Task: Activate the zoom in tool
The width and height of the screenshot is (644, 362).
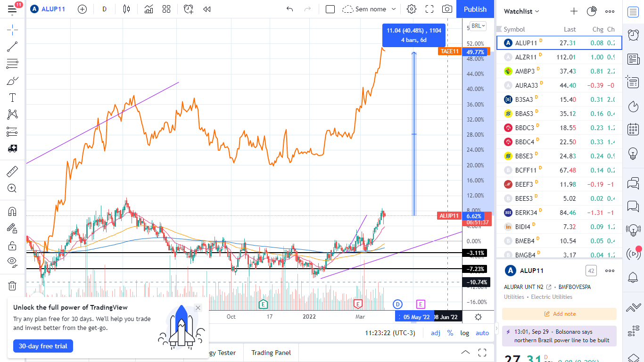Action: [12, 189]
